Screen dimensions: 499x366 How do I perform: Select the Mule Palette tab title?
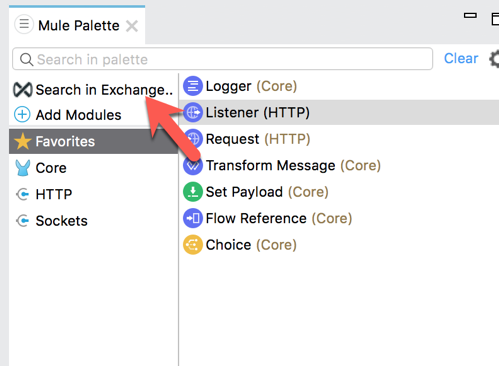79,26
